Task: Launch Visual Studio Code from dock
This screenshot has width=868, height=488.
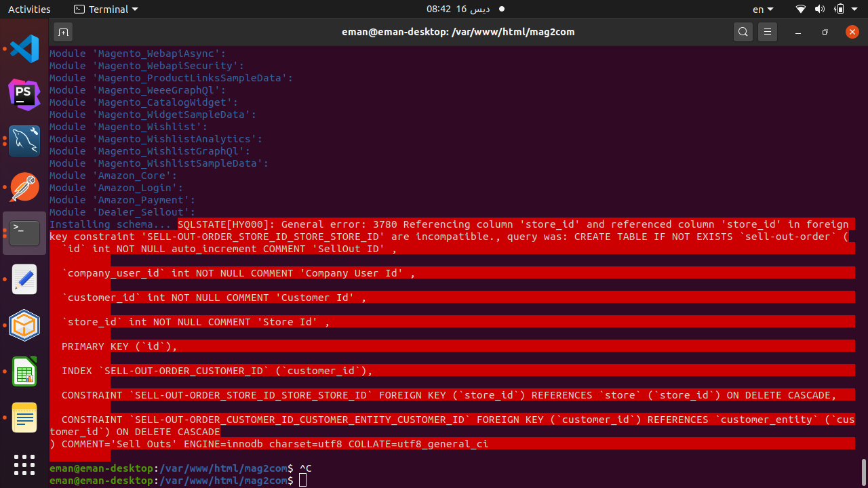Action: pyautogui.click(x=24, y=49)
